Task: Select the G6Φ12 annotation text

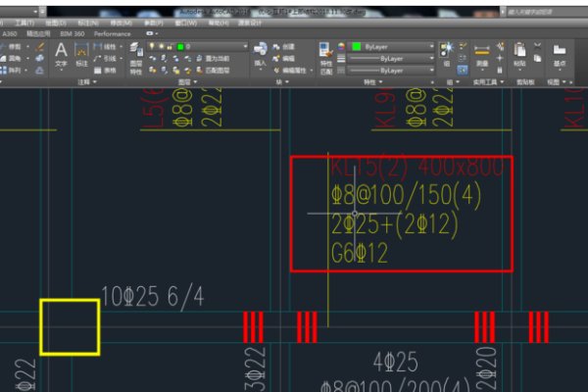Action: (360, 252)
